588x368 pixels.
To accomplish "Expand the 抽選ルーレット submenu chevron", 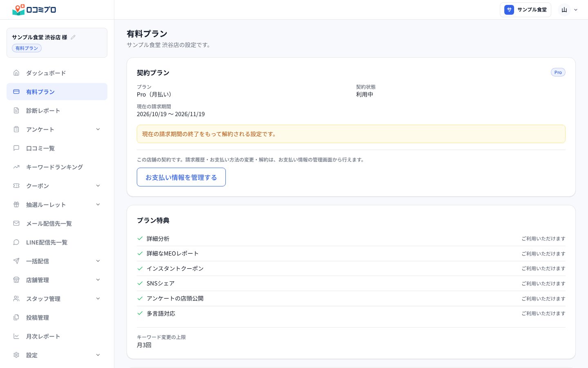I will [98, 204].
